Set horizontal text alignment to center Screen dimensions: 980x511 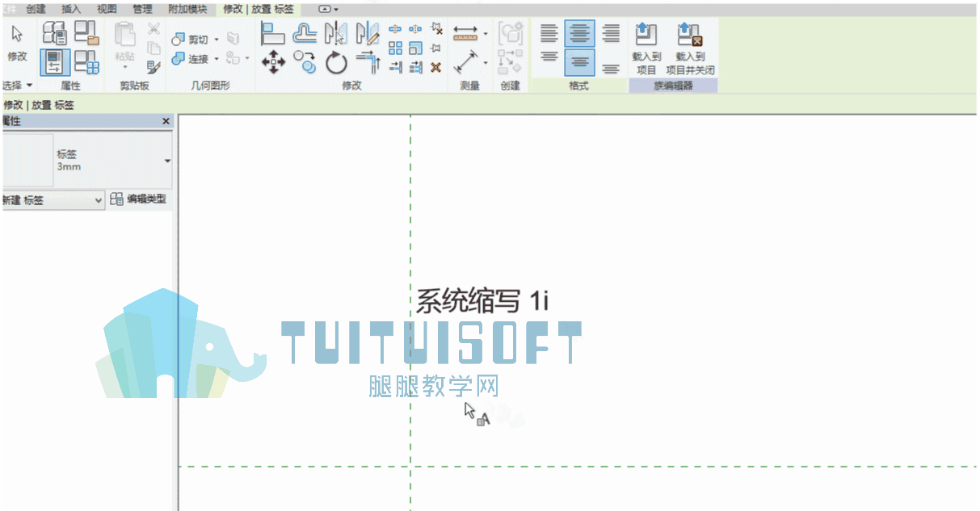[580, 33]
